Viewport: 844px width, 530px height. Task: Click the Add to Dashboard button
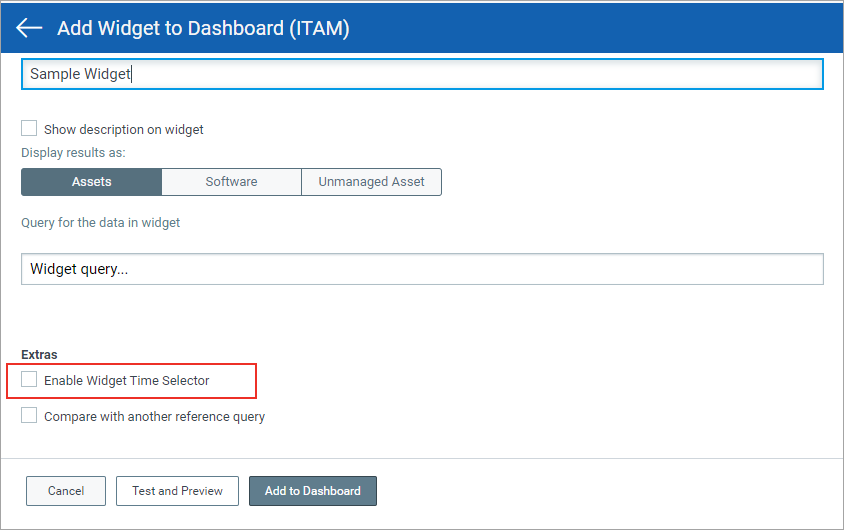pyautogui.click(x=312, y=491)
